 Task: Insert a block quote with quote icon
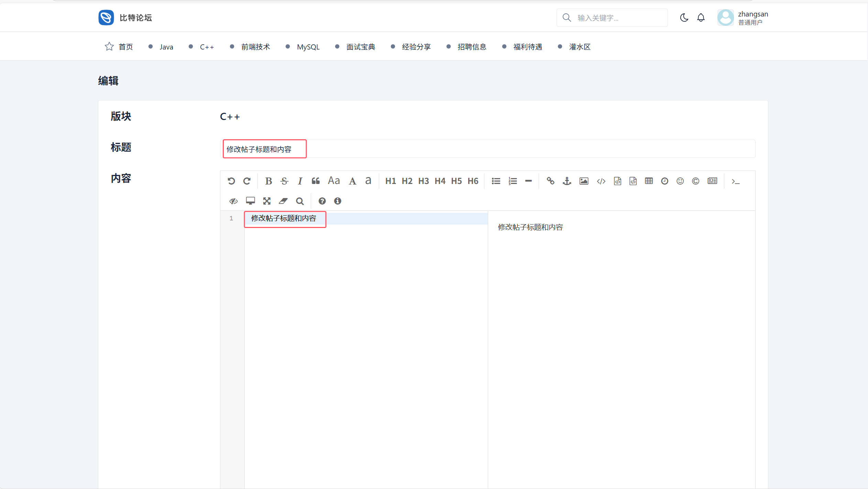(316, 181)
